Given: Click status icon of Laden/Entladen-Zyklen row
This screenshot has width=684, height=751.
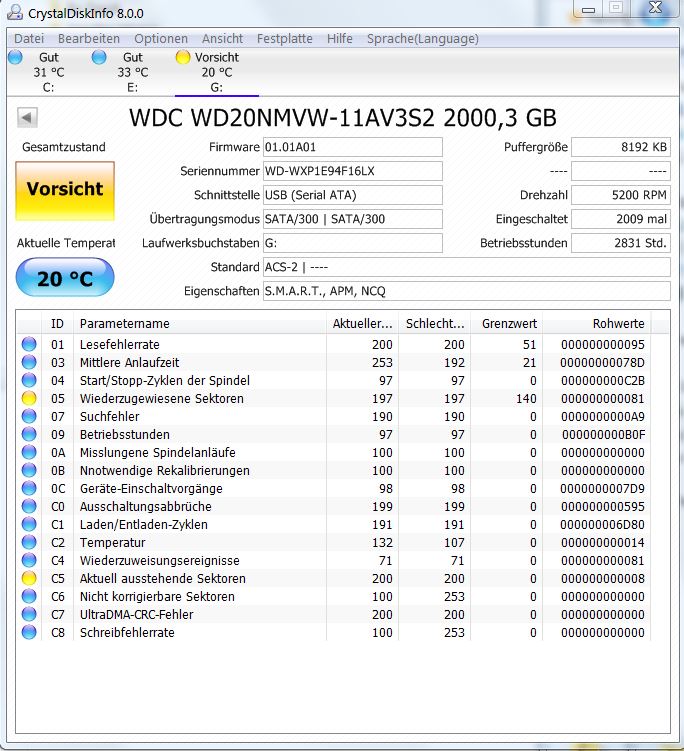Looking at the screenshot, I should click(29, 524).
